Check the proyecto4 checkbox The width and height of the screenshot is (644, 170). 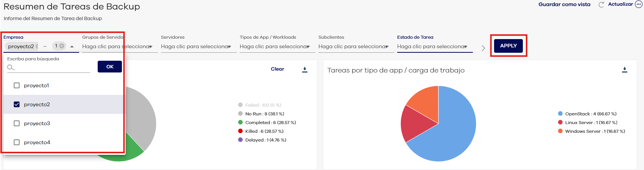[17, 142]
